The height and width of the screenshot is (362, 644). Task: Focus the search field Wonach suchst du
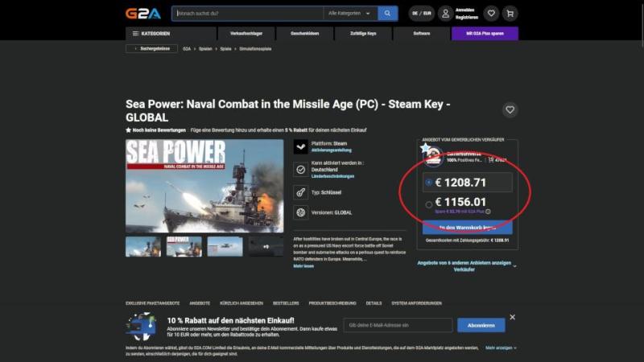tap(248, 14)
